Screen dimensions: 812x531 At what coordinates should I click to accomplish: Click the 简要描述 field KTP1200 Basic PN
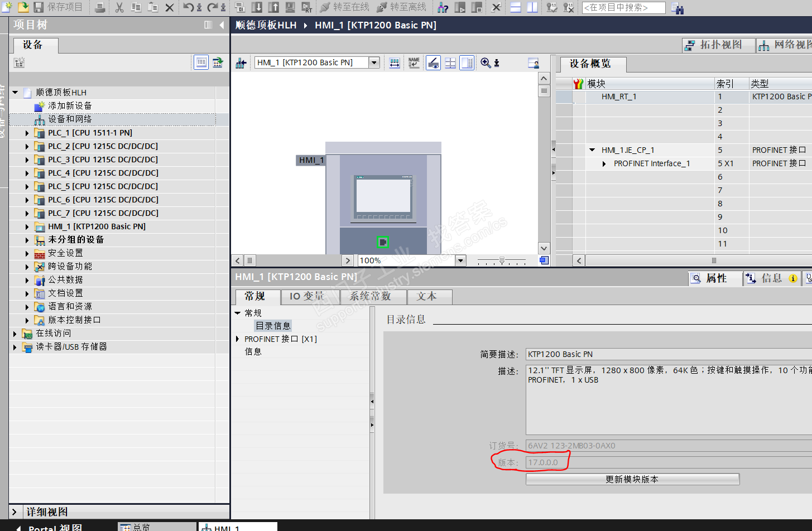tap(669, 354)
